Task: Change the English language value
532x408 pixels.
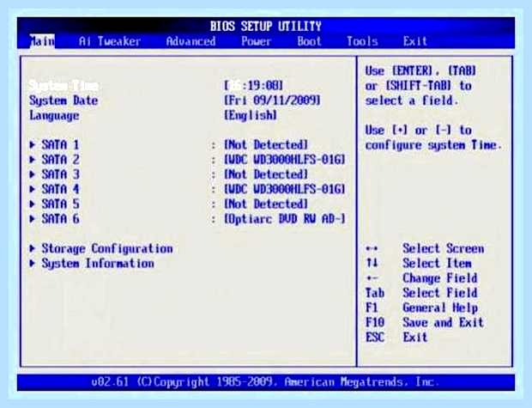Action: [x=251, y=115]
